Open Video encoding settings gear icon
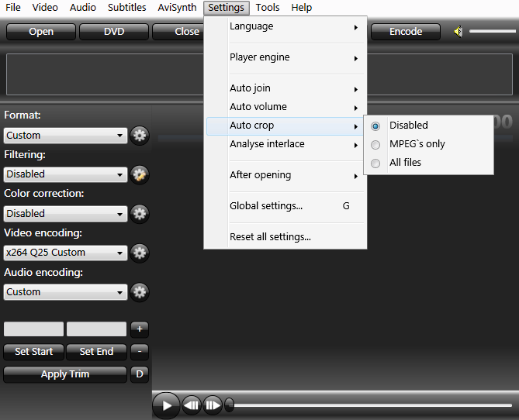Viewport: 519px width, 420px height. 140,253
